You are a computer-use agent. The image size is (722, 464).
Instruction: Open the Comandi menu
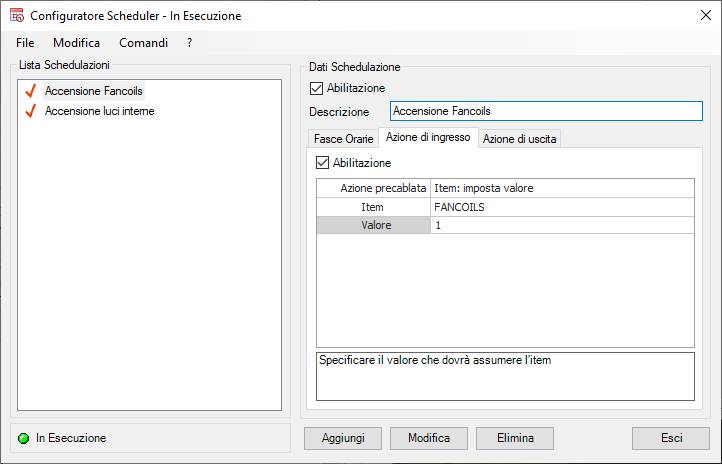[x=143, y=43]
